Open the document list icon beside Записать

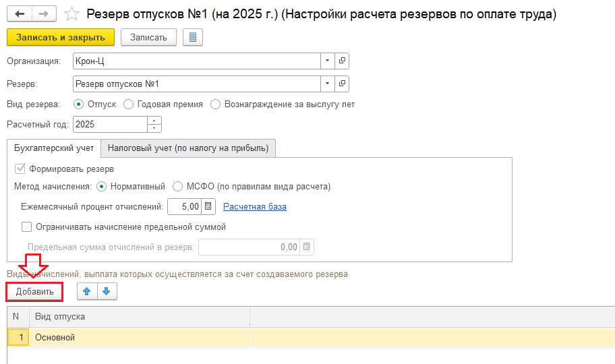[193, 38]
